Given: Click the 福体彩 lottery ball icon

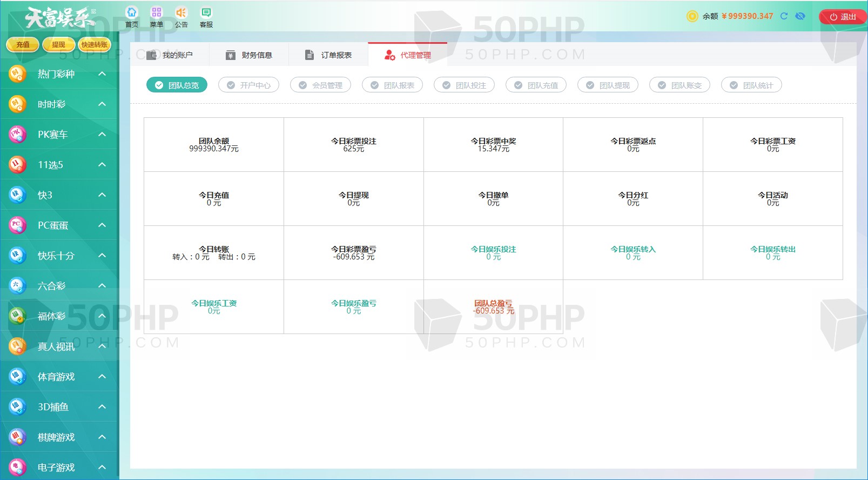Looking at the screenshot, I should pyautogui.click(x=17, y=316).
